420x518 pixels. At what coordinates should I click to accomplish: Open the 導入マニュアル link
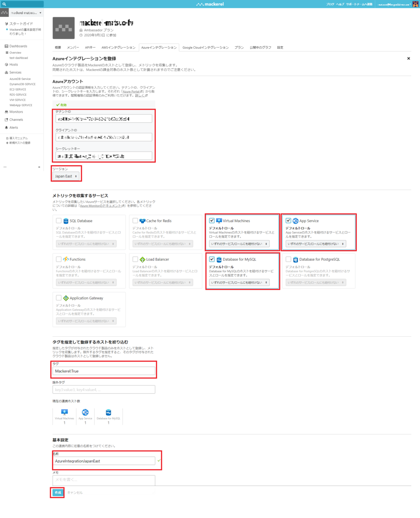[17, 138]
